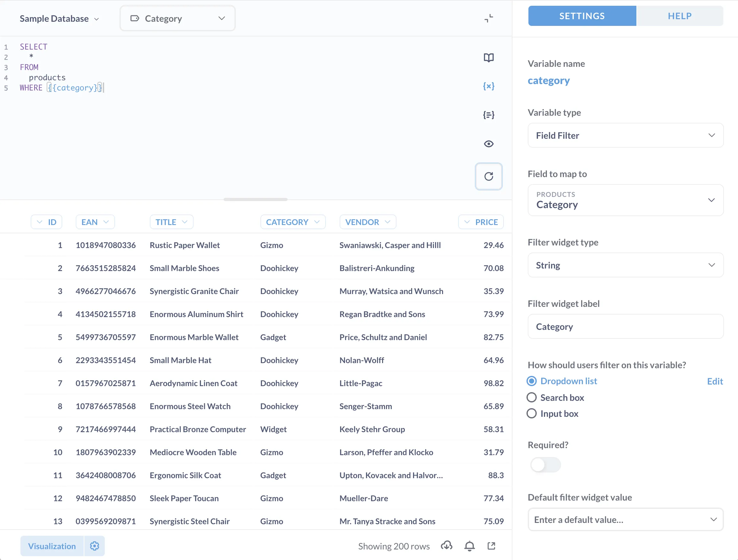The image size is (738, 560).
Task: Click the download results cloud icon
Action: click(x=446, y=546)
